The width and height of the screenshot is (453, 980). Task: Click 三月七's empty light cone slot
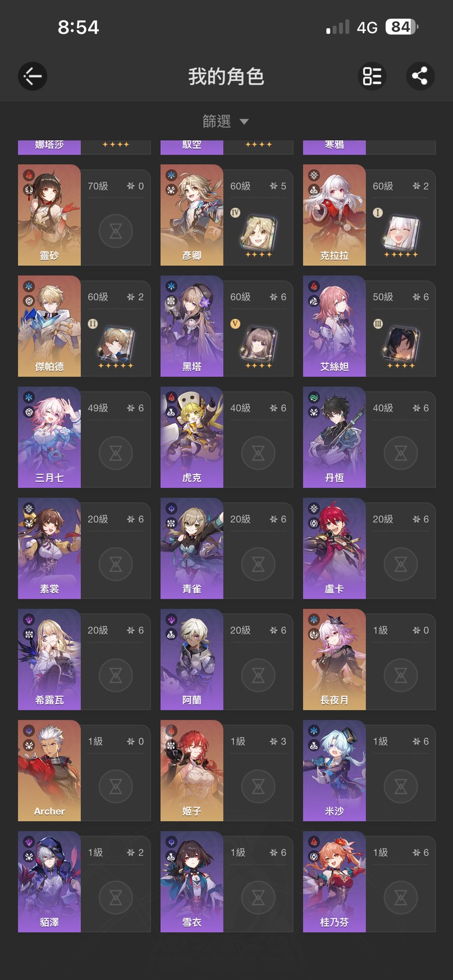click(116, 453)
